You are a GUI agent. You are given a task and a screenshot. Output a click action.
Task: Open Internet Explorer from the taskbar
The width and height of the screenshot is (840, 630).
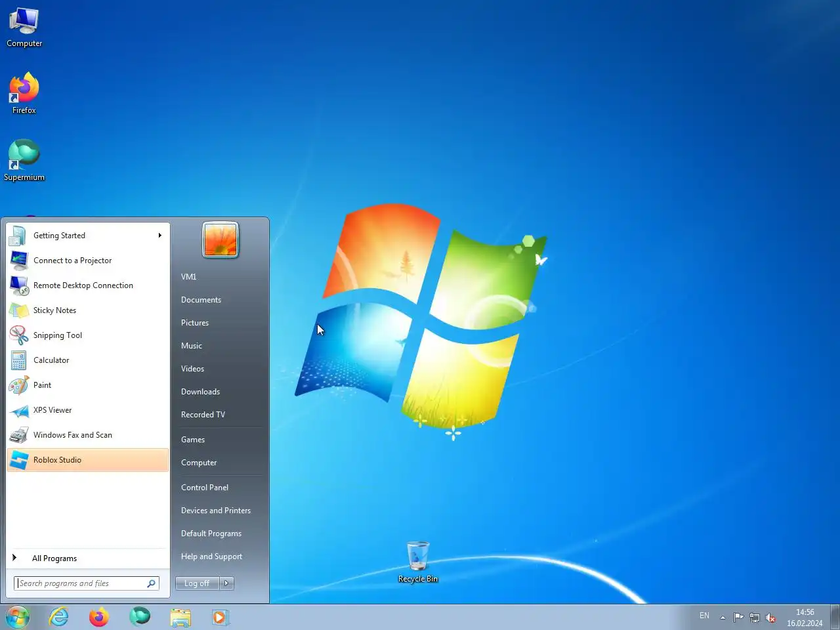pos(59,617)
